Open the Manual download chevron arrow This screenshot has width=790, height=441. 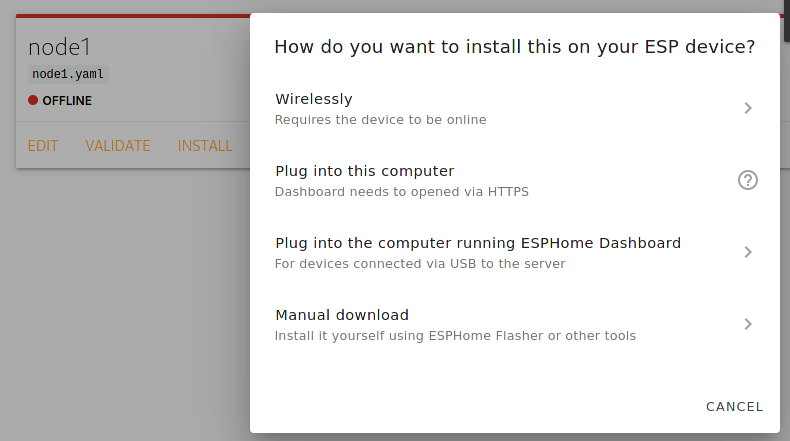coord(748,324)
